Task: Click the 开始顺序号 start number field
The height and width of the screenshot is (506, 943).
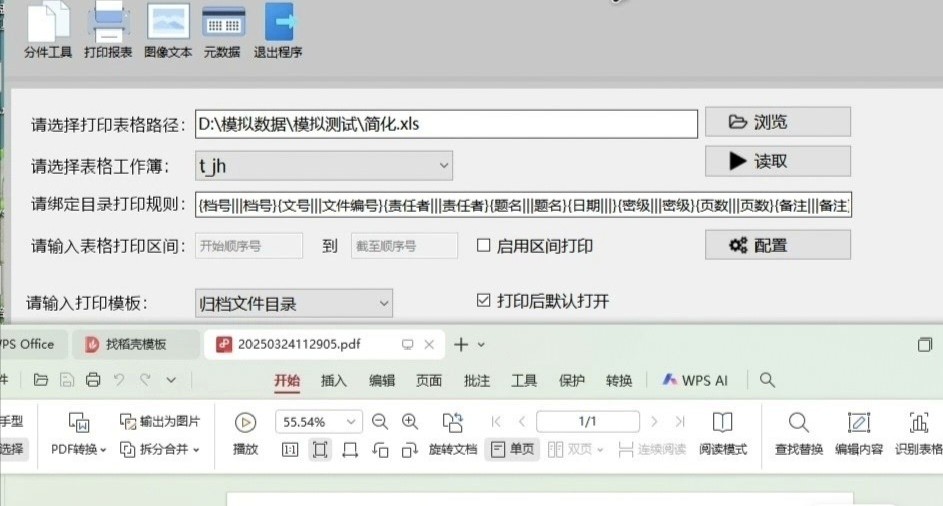Action: coord(248,246)
